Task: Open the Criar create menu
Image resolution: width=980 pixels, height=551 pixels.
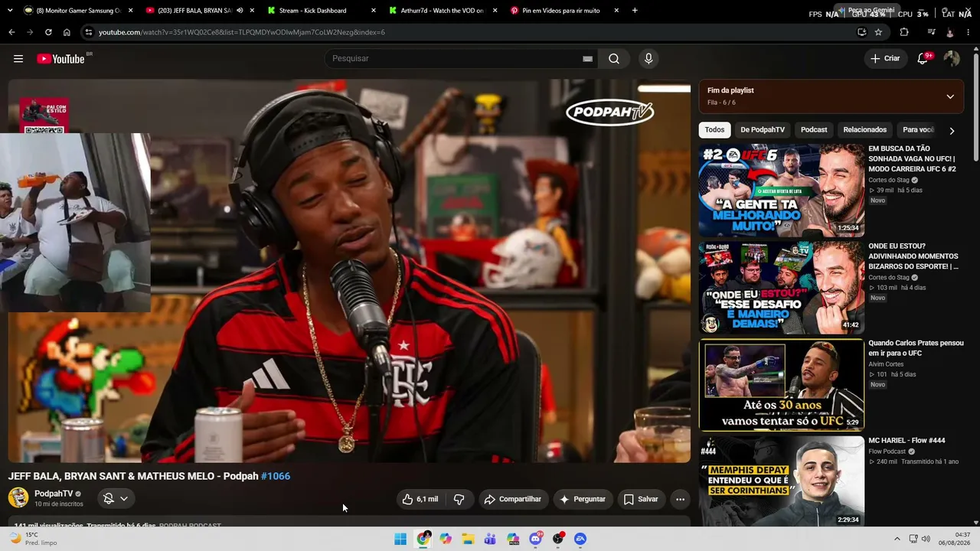Action: click(x=885, y=59)
